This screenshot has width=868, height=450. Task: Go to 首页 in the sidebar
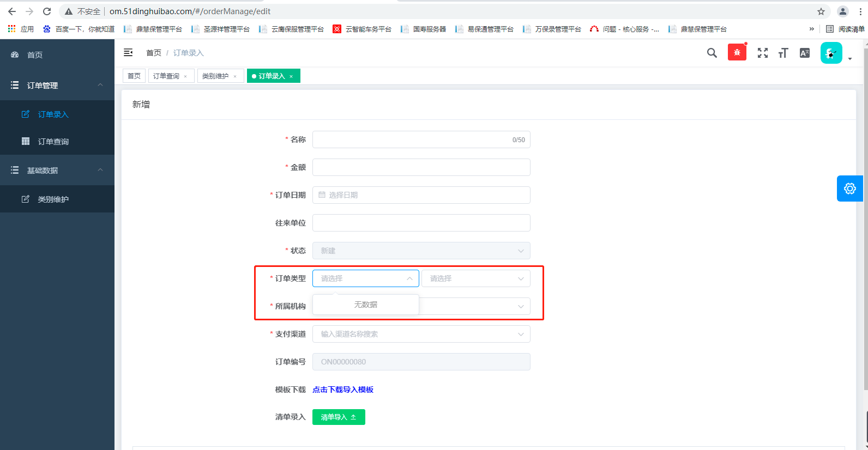57,55
